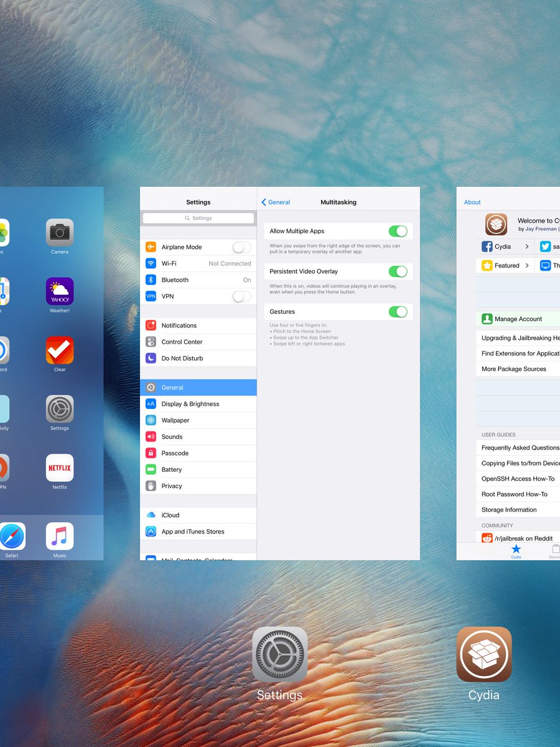This screenshot has height=747, width=560.
Task: Select General in Settings sidebar
Action: [x=198, y=387]
